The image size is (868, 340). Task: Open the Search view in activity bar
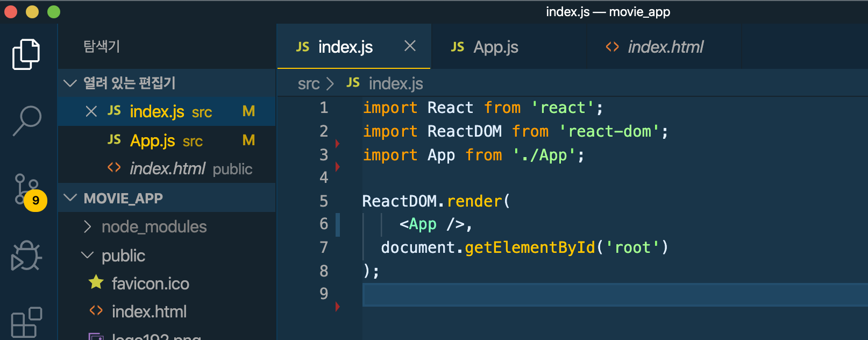point(26,121)
